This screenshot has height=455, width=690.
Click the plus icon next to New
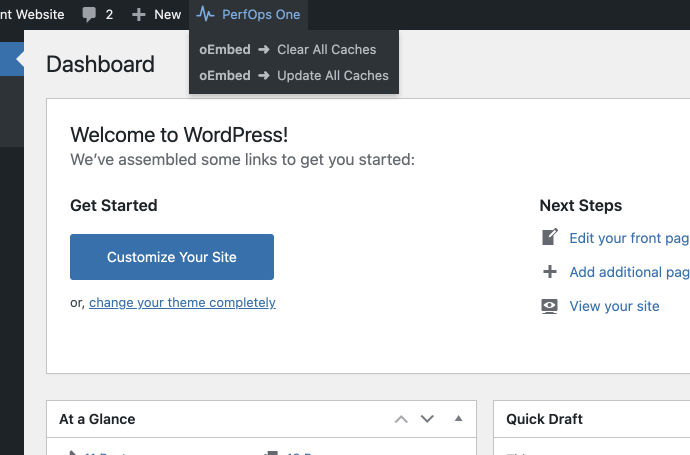pyautogui.click(x=138, y=15)
